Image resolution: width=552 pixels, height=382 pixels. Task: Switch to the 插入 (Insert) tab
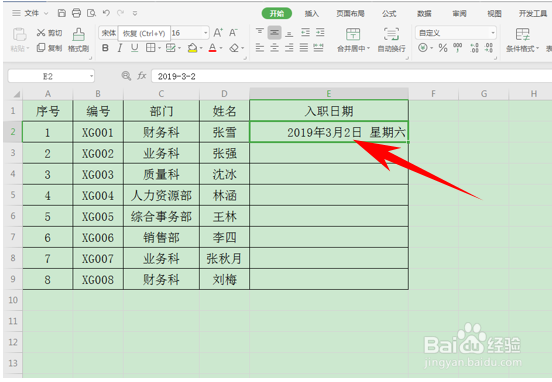click(312, 14)
